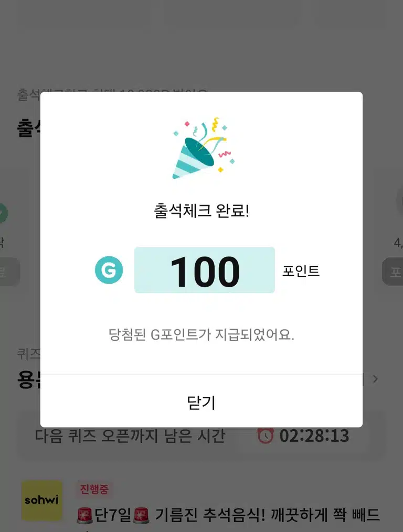The height and width of the screenshot is (532, 403).
Task: Click the 출석체크 완료! title text
Action: (201, 211)
